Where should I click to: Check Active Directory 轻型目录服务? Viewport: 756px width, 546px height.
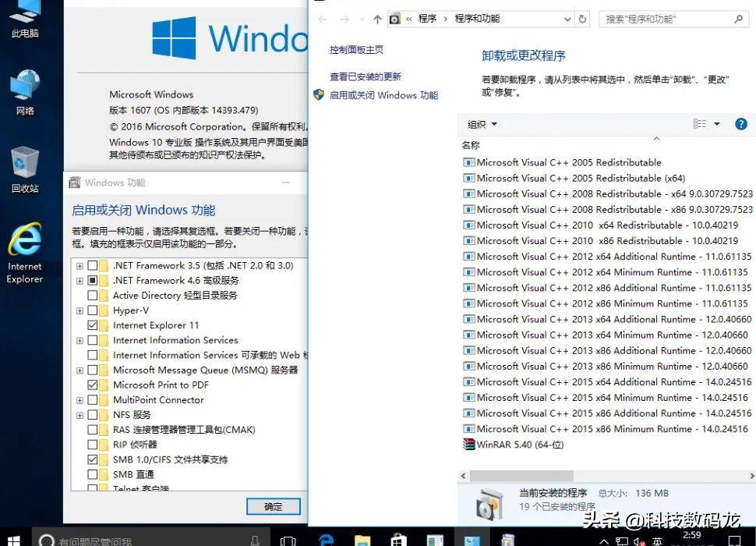click(93, 295)
